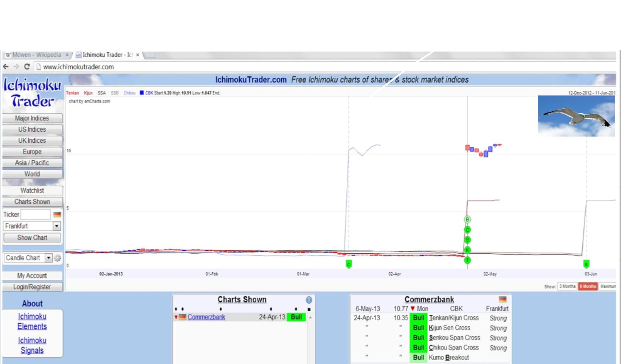
Task: Open the Europe menu
Action: pyautogui.click(x=32, y=152)
